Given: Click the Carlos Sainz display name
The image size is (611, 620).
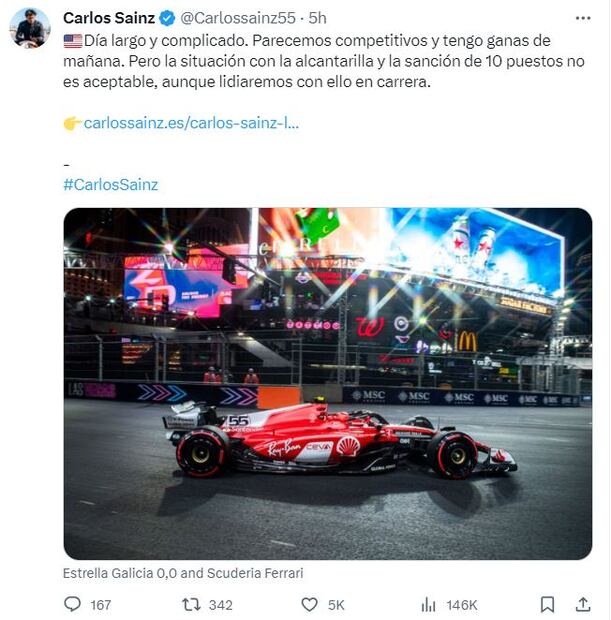Looking at the screenshot, I should pyautogui.click(x=106, y=18).
